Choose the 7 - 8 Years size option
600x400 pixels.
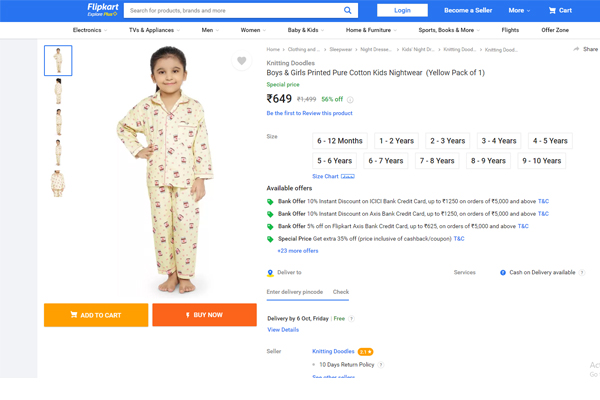tap(437, 161)
